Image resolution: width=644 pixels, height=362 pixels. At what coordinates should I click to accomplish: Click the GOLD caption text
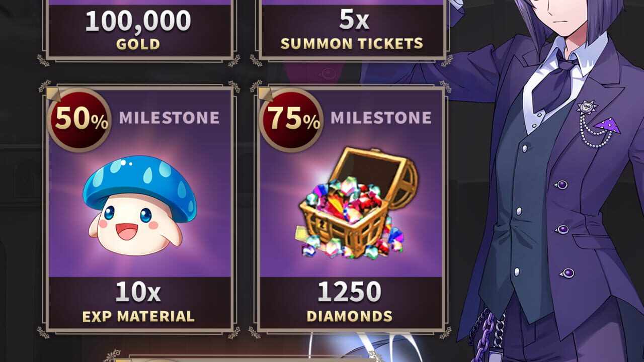tap(138, 44)
